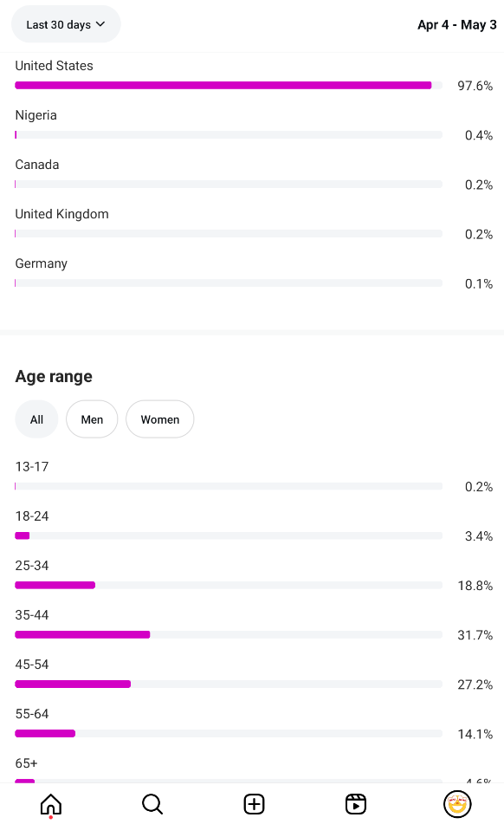
Task: Select the 35-44 age range bar
Action: [x=229, y=635]
